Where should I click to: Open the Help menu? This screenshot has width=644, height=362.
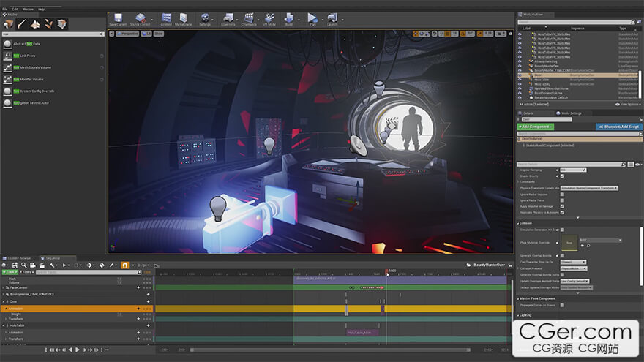[x=42, y=9]
